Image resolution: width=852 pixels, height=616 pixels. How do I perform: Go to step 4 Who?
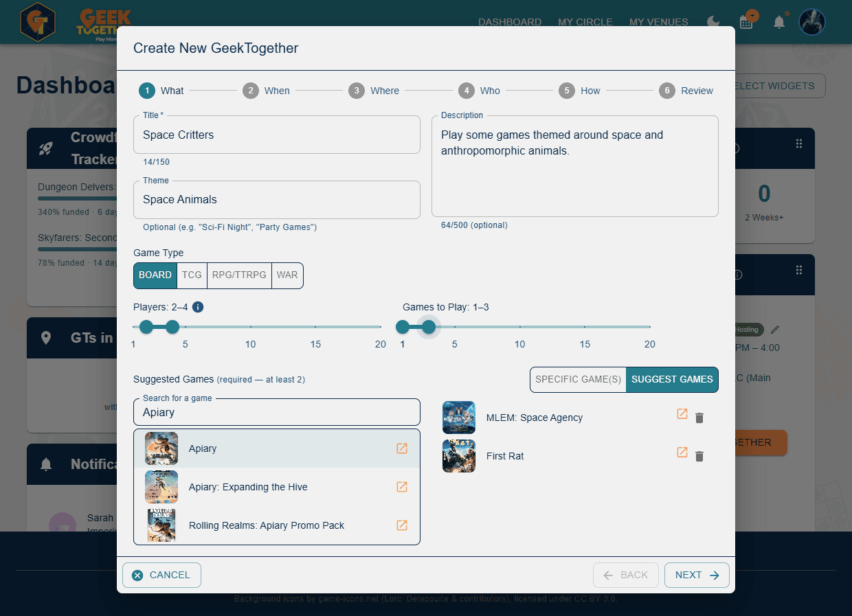click(x=480, y=91)
